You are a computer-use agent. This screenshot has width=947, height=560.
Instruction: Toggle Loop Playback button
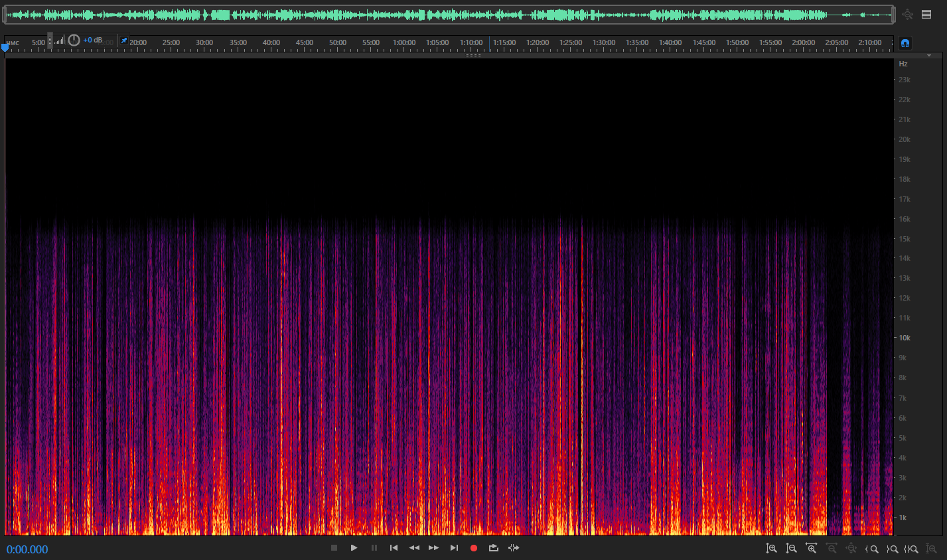[494, 548]
